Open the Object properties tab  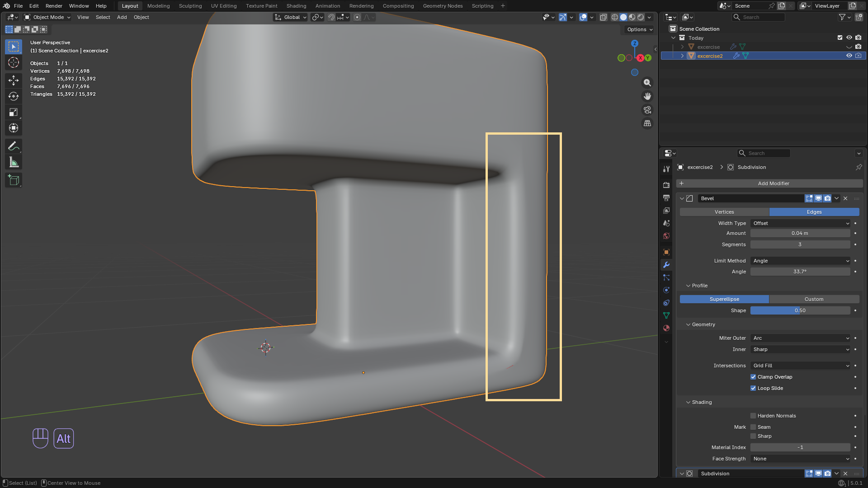(x=666, y=252)
